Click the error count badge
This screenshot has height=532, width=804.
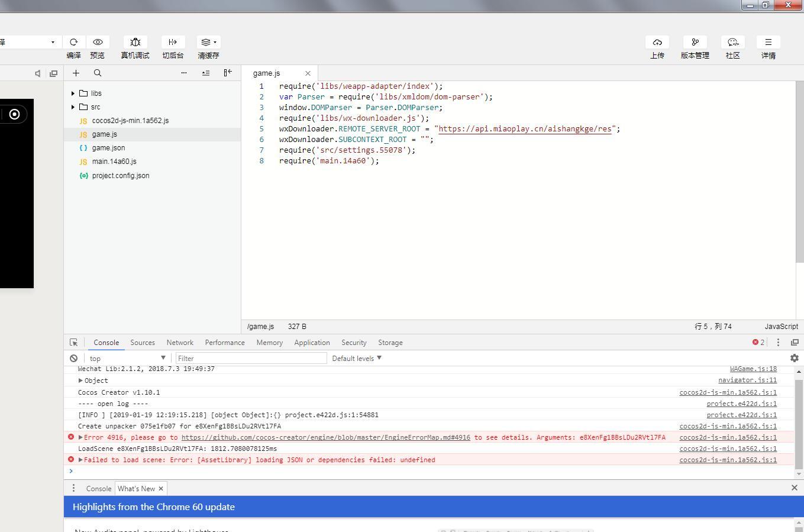tap(758, 343)
